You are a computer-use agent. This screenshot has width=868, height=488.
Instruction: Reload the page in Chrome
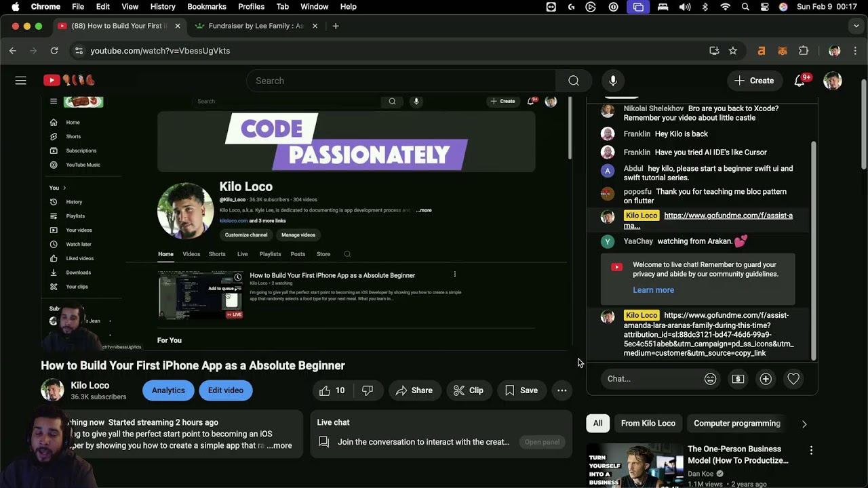(x=54, y=51)
